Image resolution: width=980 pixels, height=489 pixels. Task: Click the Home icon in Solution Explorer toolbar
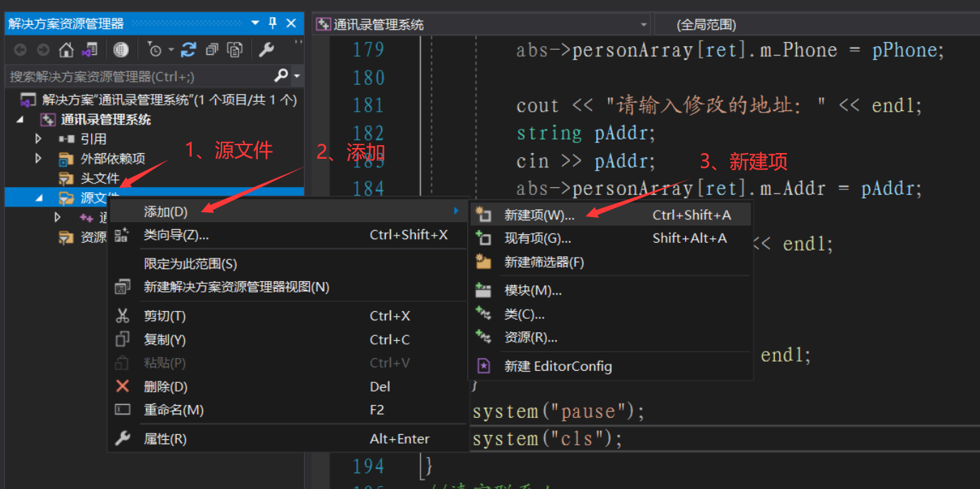tap(66, 50)
